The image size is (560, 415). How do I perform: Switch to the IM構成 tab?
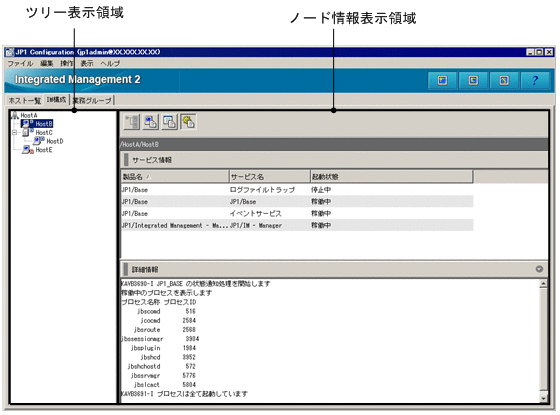[x=56, y=100]
